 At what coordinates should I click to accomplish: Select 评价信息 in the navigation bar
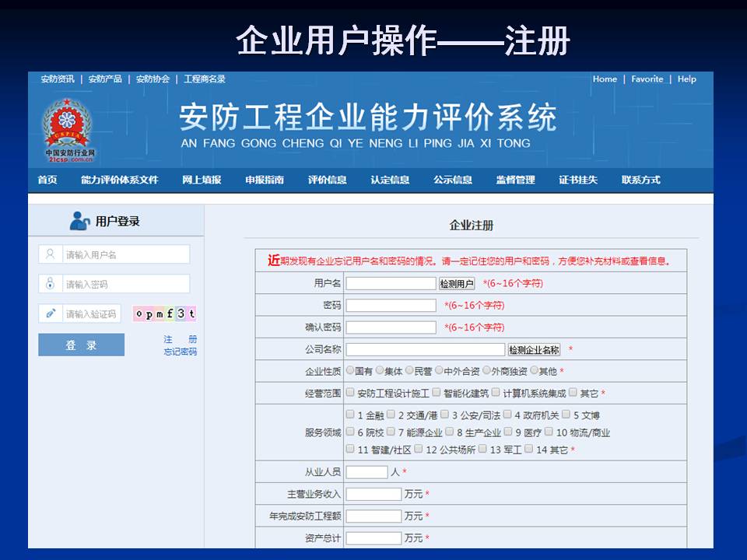328,180
